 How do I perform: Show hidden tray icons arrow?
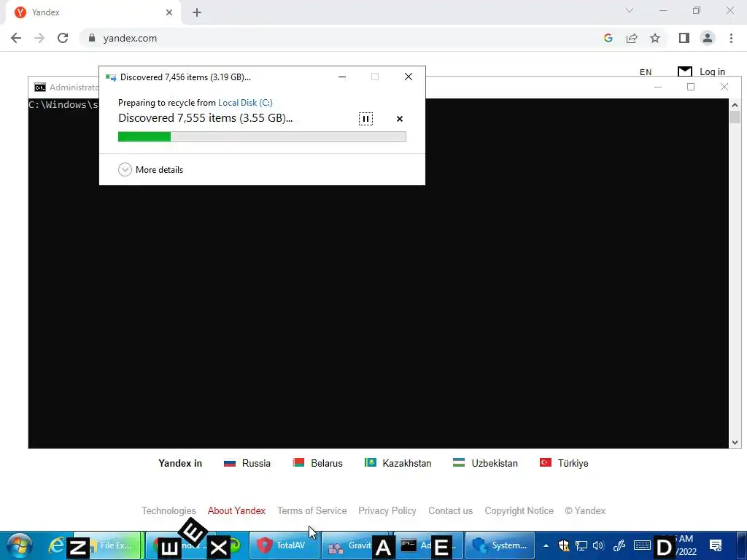tap(546, 545)
